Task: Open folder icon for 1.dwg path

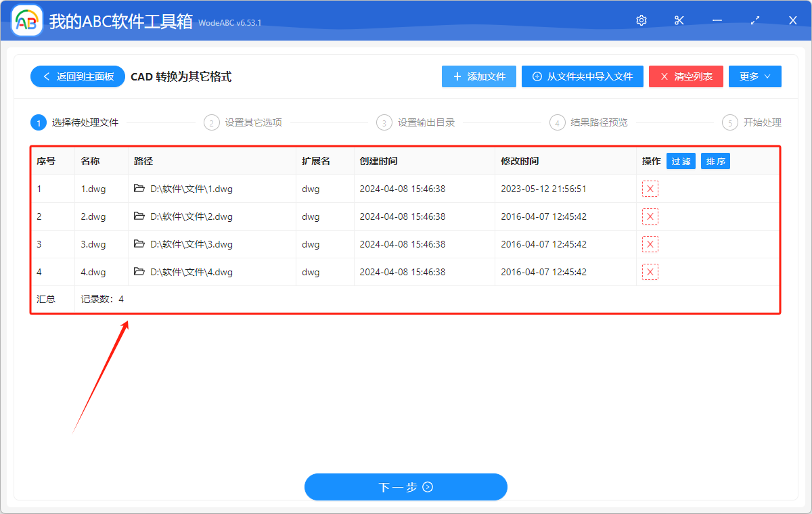Action: point(139,189)
